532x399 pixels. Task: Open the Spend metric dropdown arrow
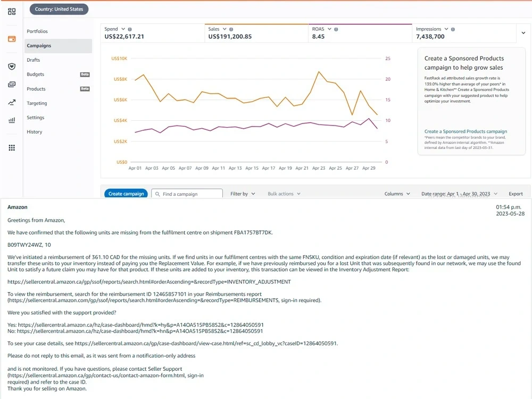(x=123, y=29)
